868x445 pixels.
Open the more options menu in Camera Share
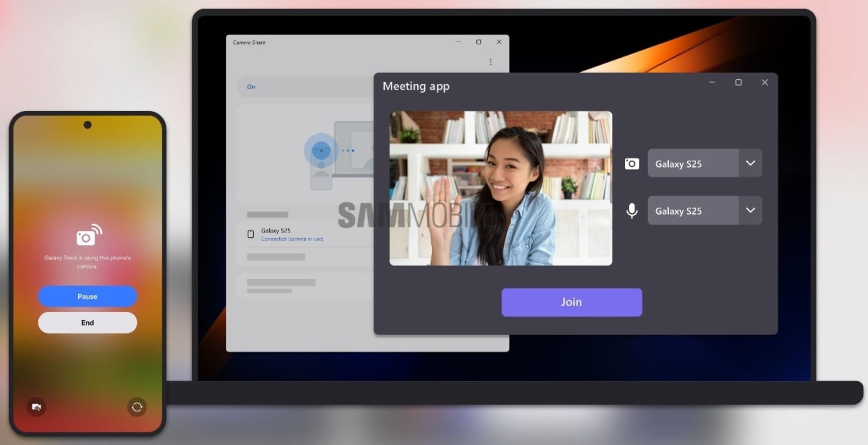[x=491, y=61]
